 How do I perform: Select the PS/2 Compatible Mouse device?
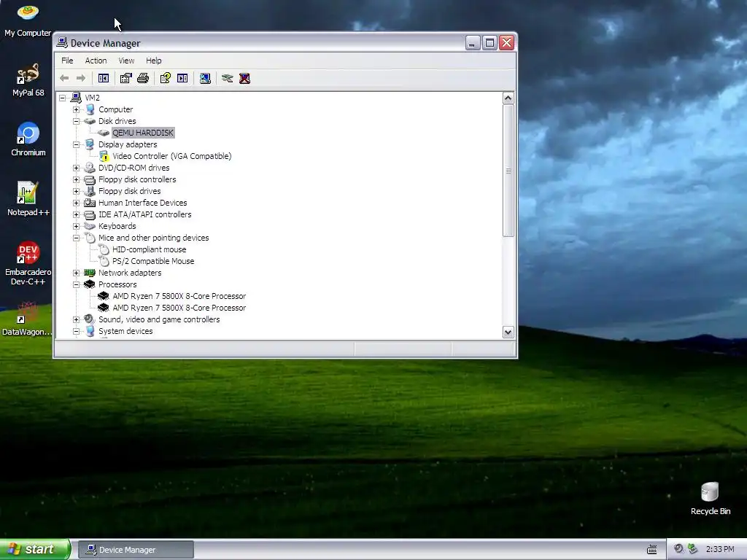click(153, 262)
